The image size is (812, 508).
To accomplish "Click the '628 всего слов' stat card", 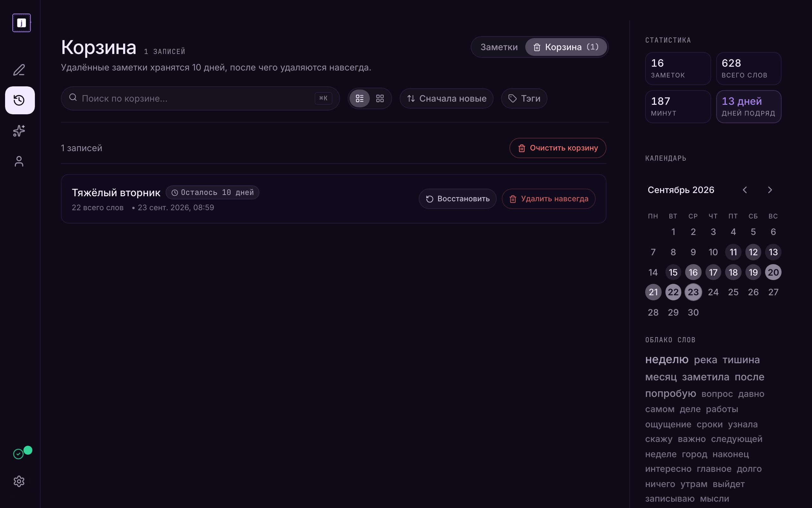I will (x=749, y=69).
